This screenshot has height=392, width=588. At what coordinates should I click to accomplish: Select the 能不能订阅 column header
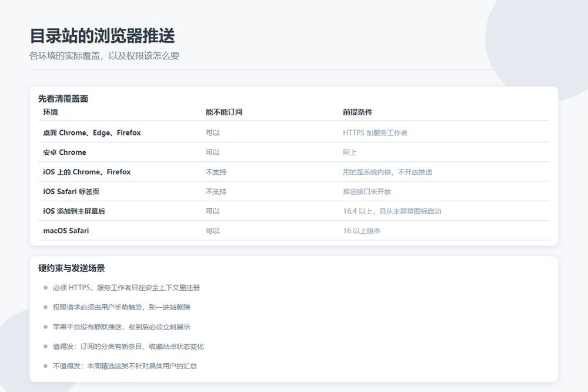224,112
